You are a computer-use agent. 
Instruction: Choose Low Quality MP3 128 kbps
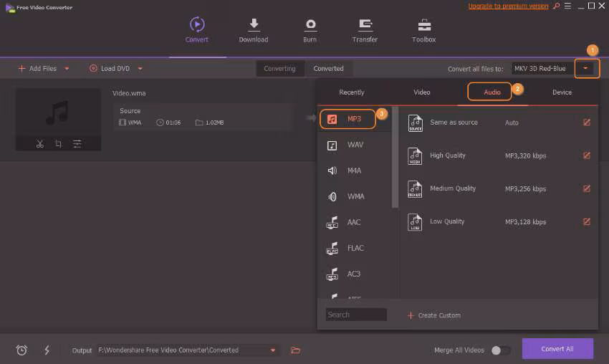tap(499, 222)
